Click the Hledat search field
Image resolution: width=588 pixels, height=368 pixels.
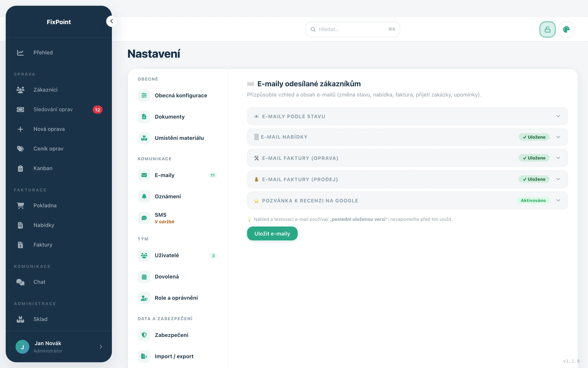pyautogui.click(x=353, y=29)
